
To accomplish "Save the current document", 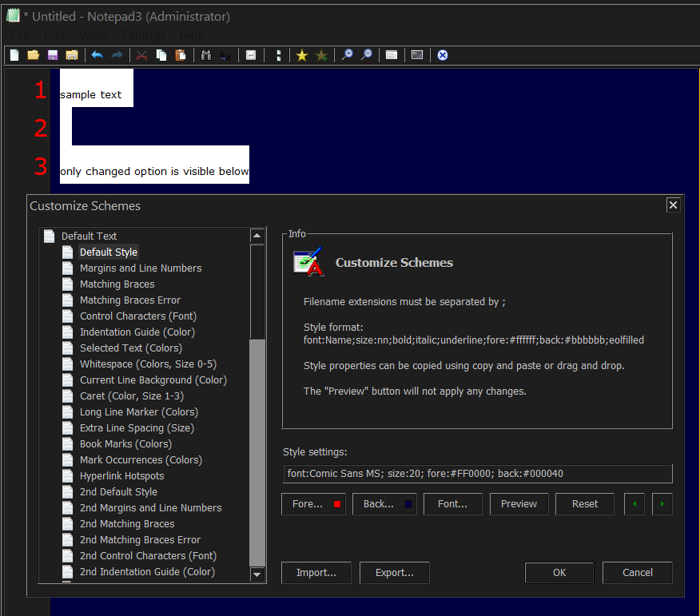I will [52, 54].
